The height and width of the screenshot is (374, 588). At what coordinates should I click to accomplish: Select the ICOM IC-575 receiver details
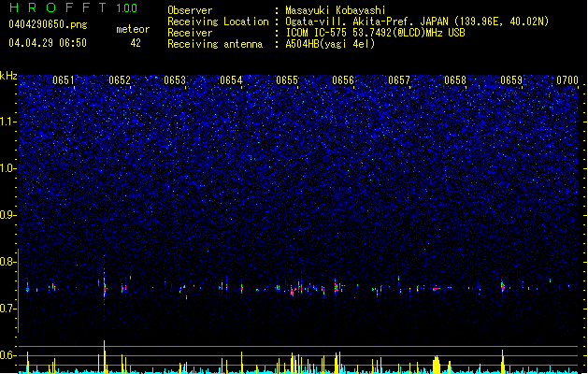(376, 33)
